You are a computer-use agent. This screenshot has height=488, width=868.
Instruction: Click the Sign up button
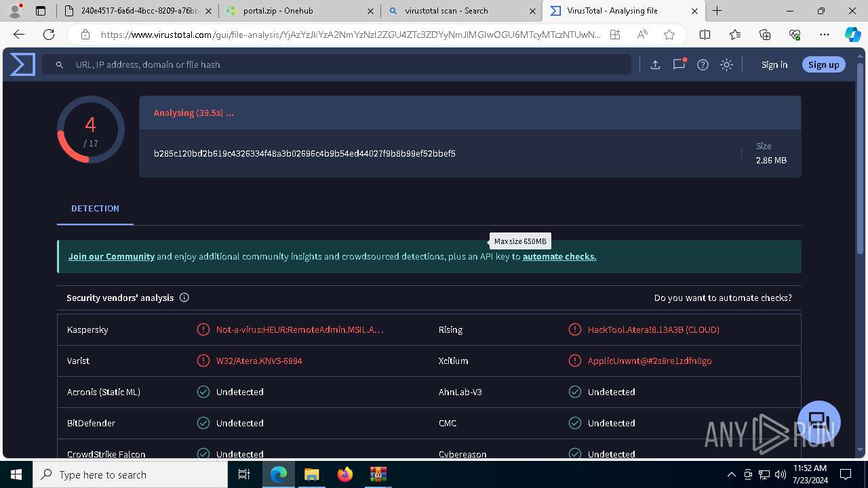pos(824,64)
